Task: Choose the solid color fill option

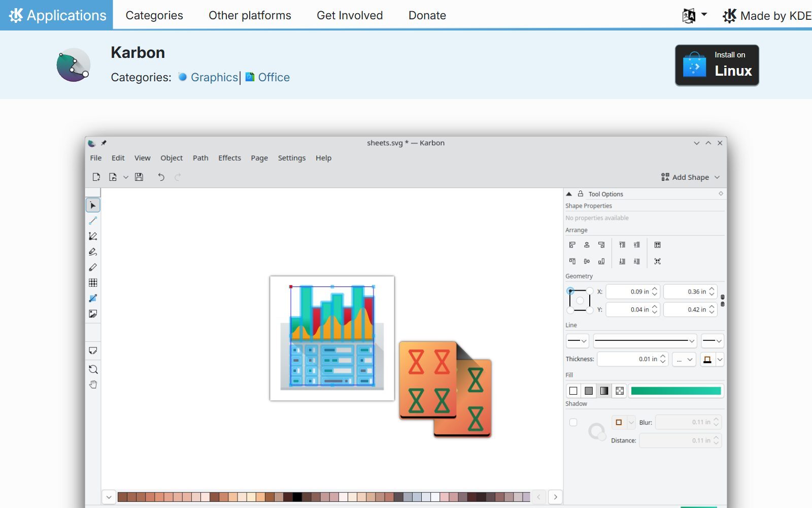Action: coord(589,391)
